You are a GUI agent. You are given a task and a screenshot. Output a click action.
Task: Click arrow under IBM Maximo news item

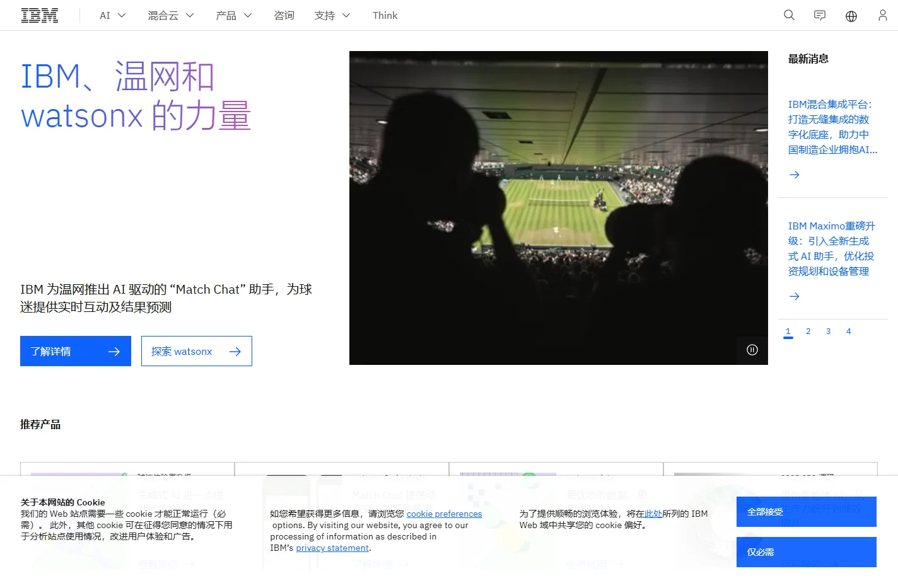[x=795, y=296]
